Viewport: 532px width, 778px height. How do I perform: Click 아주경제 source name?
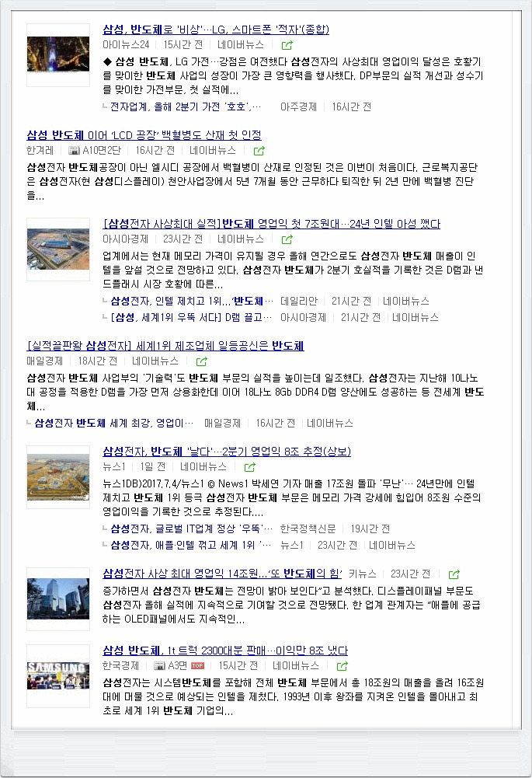coord(298,107)
